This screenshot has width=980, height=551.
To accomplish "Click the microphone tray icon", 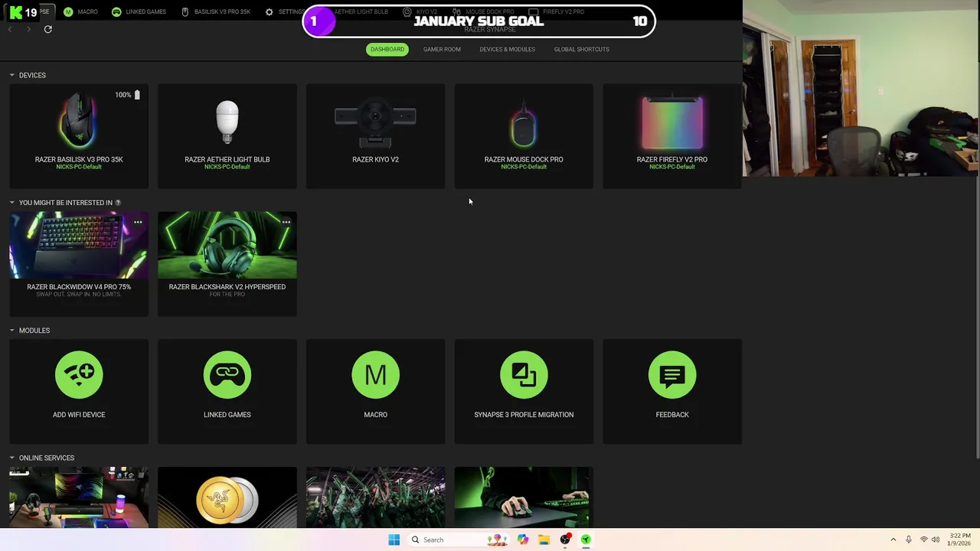I will click(x=909, y=540).
